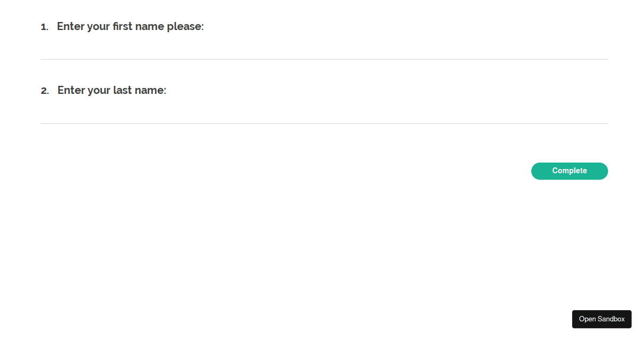
Task: Click the word "first" in question one
Action: 122,26
